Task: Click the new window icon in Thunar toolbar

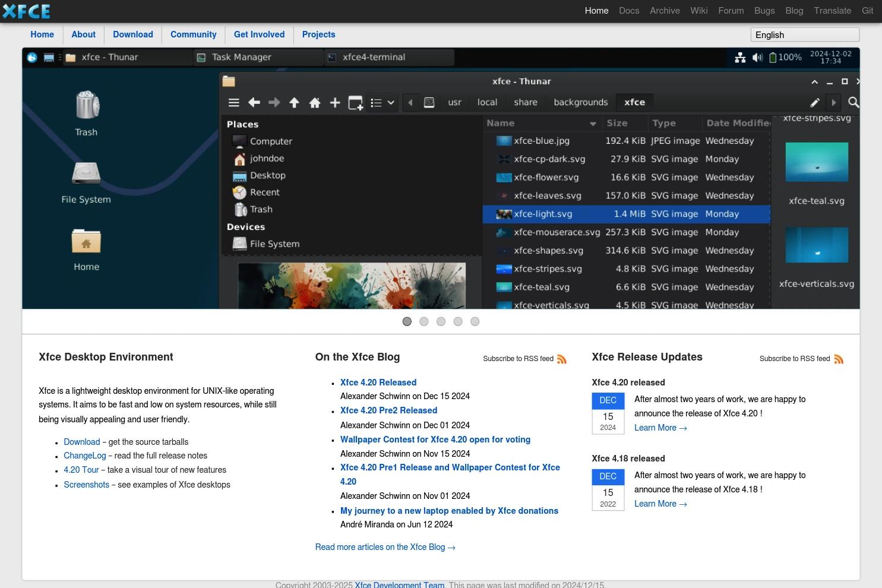Action: (x=355, y=103)
